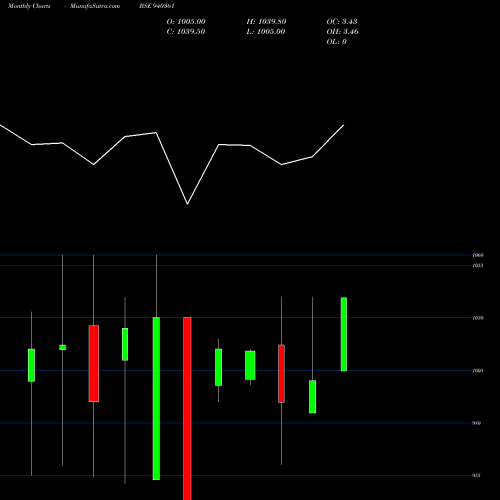Click the "Monthly Charts" title text

pos(29,6)
